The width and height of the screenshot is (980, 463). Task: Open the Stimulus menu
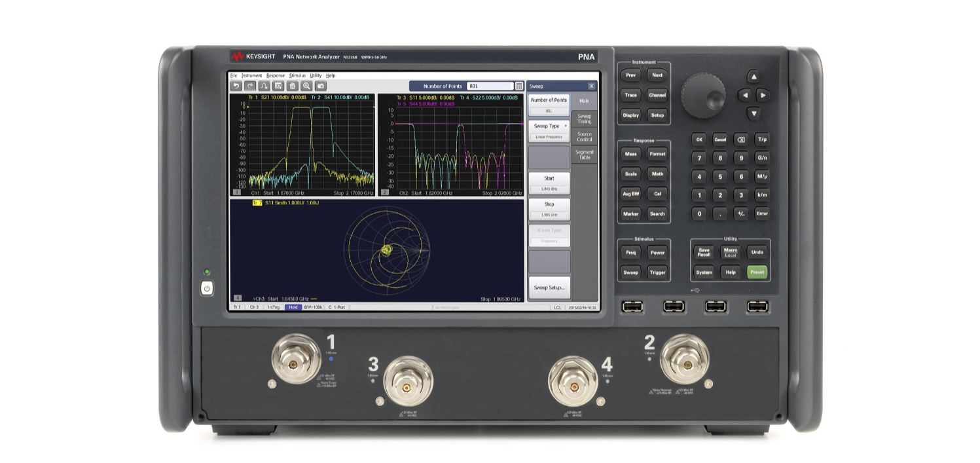click(297, 76)
